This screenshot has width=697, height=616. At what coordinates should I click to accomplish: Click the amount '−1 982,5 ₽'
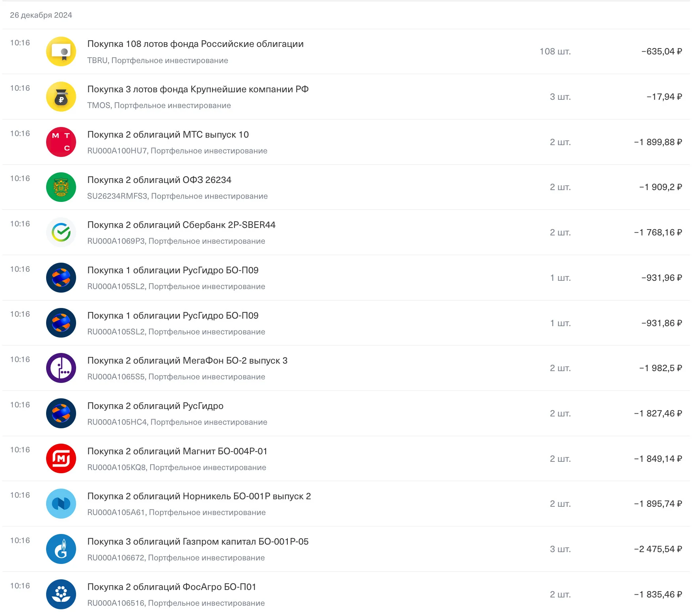660,368
